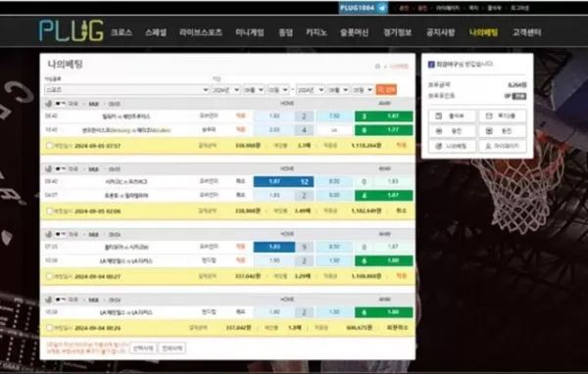Open the messages button with envelope icon

coord(503,117)
